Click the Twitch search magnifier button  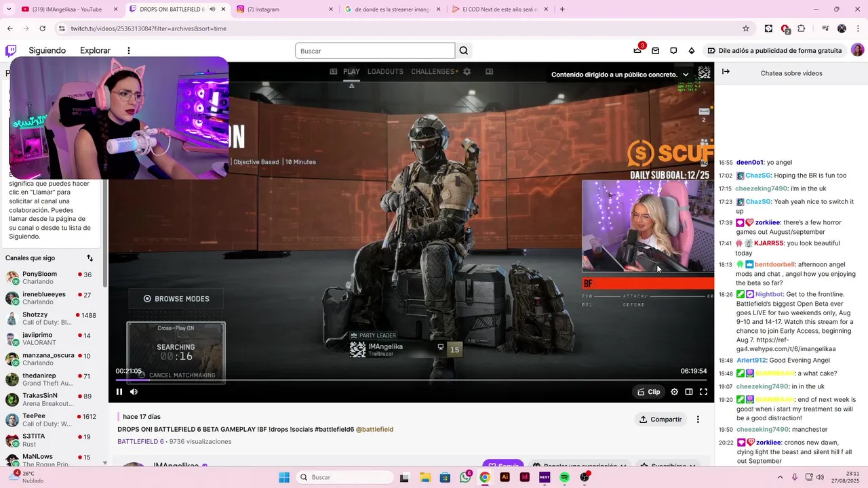tap(464, 51)
